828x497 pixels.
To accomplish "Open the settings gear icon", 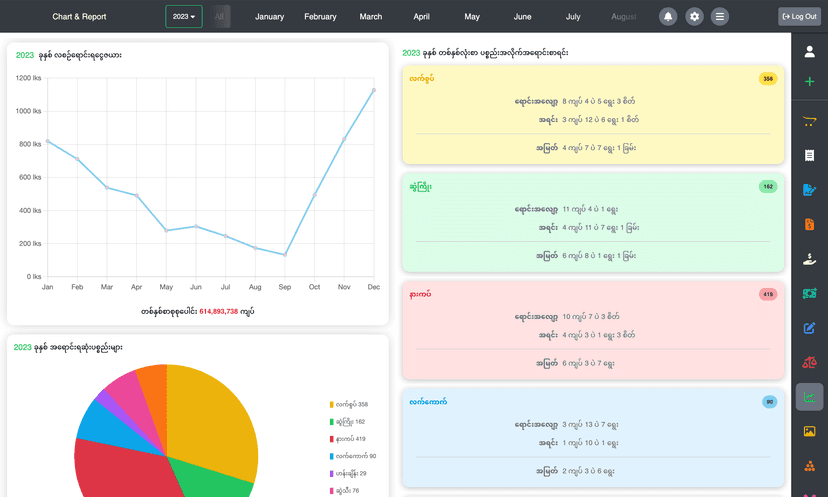I will 694,16.
